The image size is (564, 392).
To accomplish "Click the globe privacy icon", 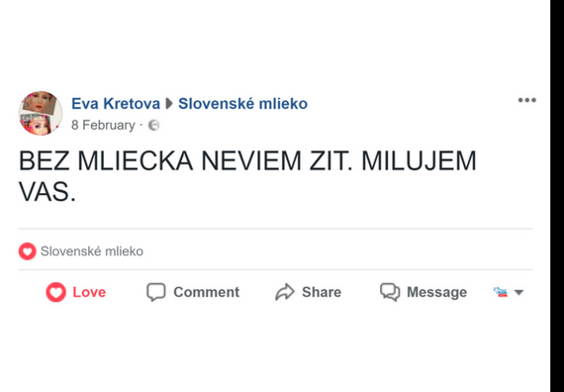I will tap(154, 126).
